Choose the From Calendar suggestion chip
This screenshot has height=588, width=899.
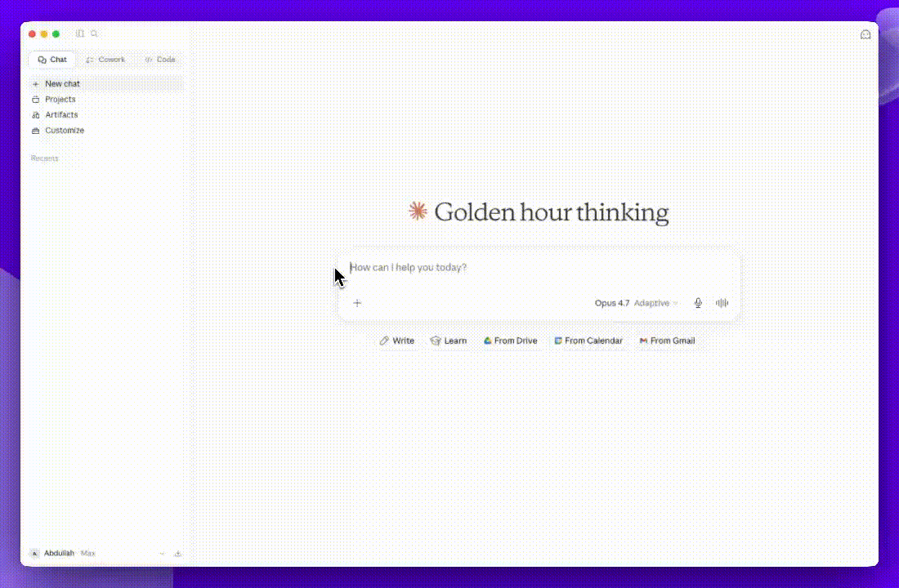tap(588, 341)
